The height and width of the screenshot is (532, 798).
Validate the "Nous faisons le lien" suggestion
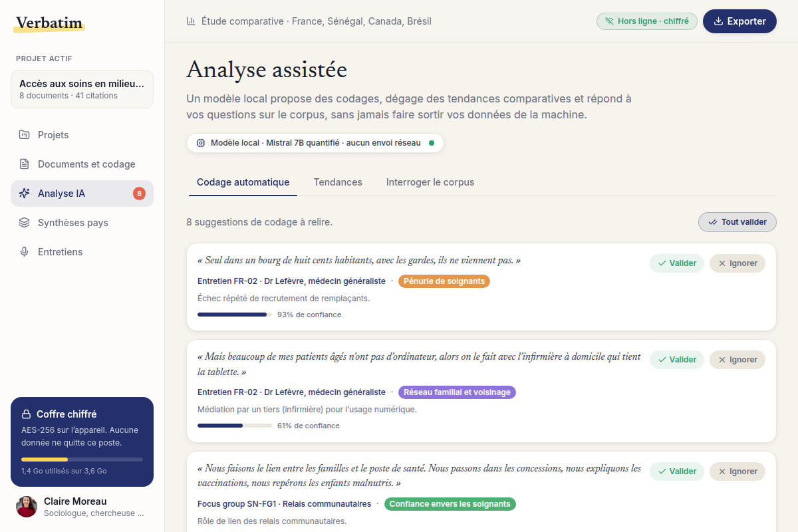point(676,471)
